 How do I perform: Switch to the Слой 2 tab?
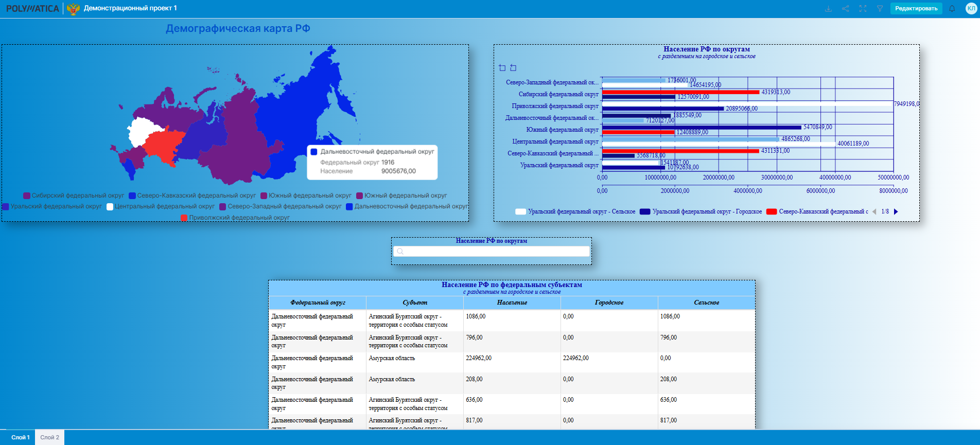pos(49,437)
